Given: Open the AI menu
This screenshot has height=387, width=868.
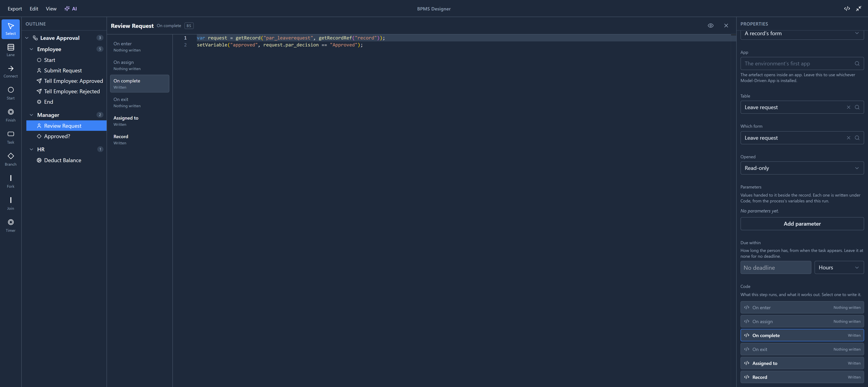Looking at the screenshot, I should point(71,8).
